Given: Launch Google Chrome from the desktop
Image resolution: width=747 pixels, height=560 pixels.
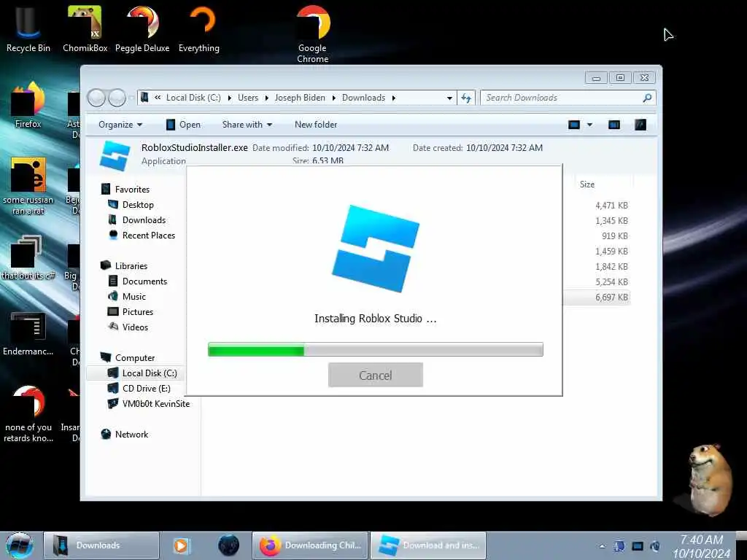Looking at the screenshot, I should click(312, 34).
